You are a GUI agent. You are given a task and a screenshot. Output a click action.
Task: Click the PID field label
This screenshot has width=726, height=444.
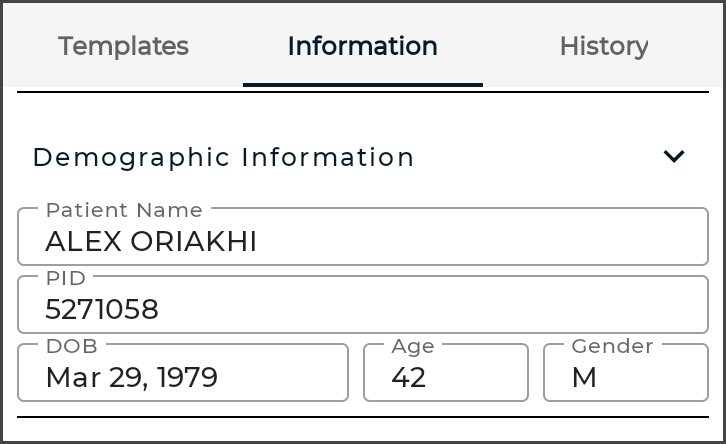[x=67, y=278]
